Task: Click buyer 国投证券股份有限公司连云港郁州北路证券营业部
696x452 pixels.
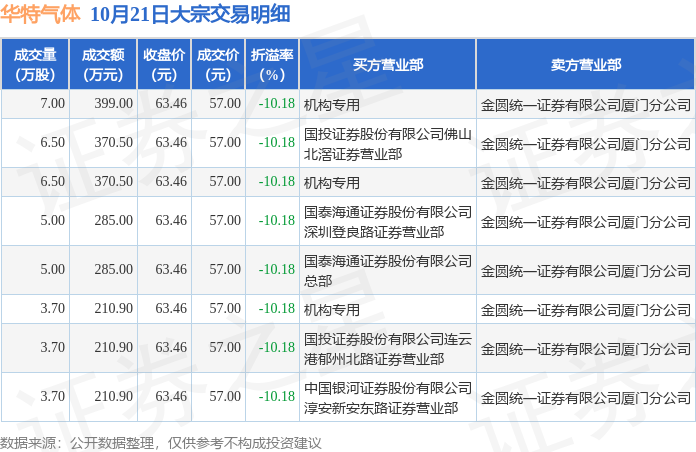Action: click(x=388, y=349)
